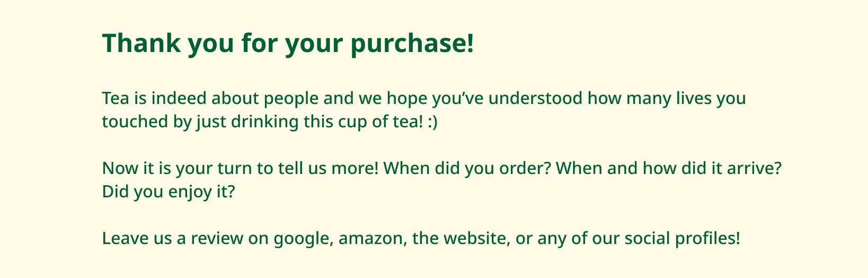The width and height of the screenshot is (868, 278).
Task: Click the word 'purchase!' in the heading
Action: 412,43
